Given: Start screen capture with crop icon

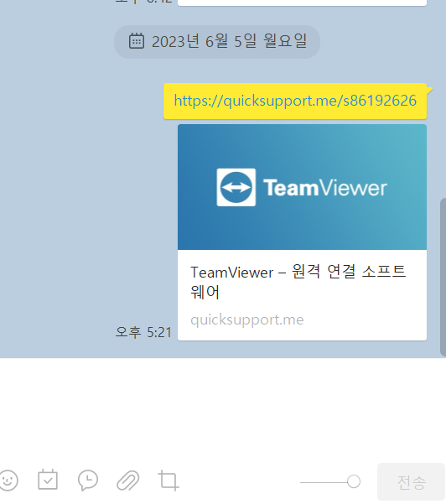Looking at the screenshot, I should (x=168, y=481).
